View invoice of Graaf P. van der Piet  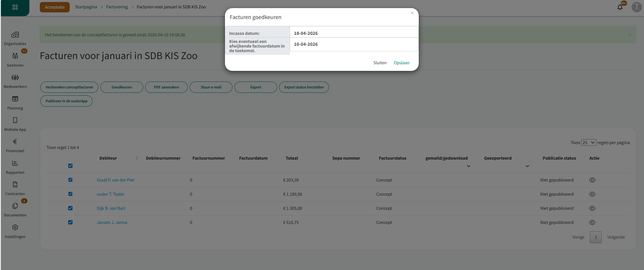[x=592, y=180]
